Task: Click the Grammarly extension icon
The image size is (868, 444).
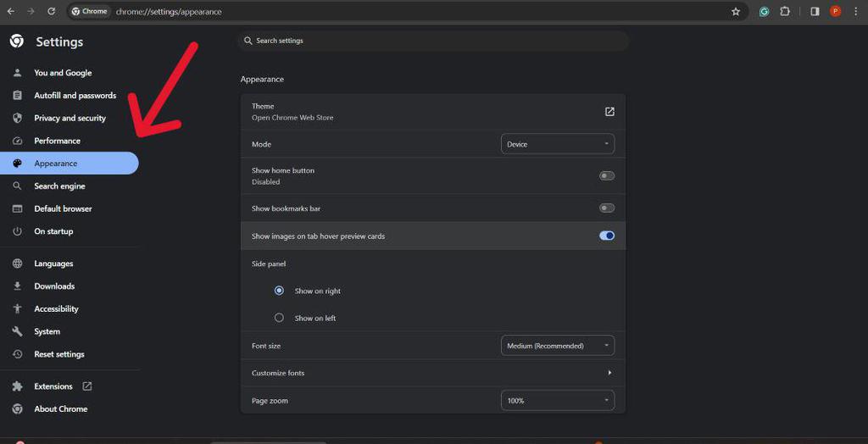Action: 764,12
